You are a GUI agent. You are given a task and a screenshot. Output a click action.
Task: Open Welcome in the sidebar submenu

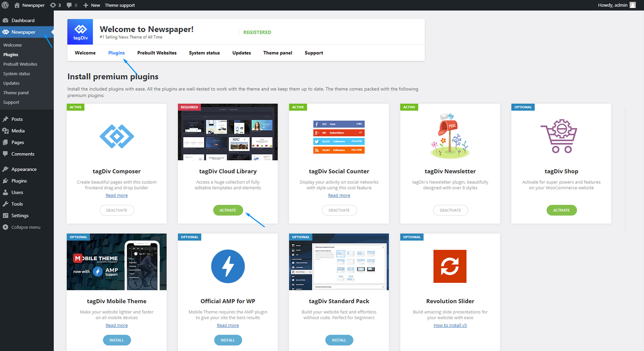(12, 45)
